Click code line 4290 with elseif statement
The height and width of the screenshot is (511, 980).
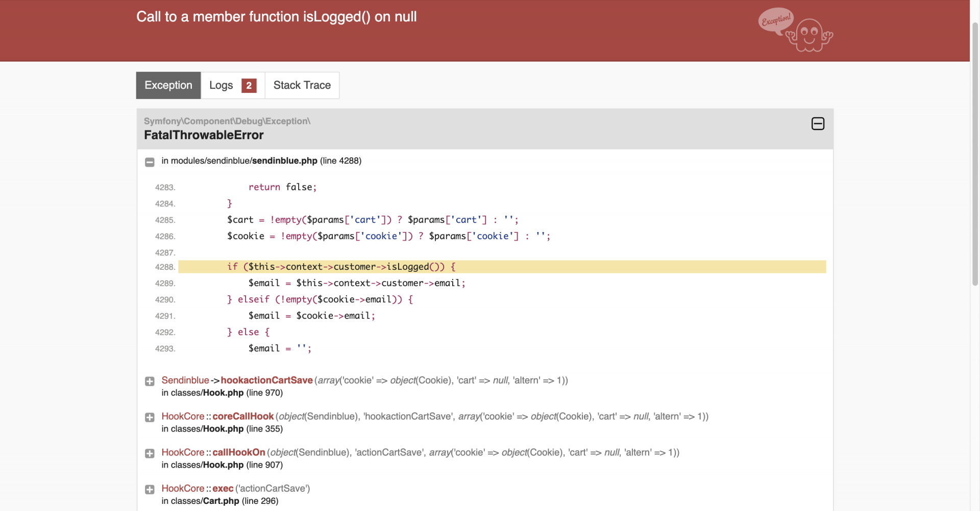coord(320,299)
